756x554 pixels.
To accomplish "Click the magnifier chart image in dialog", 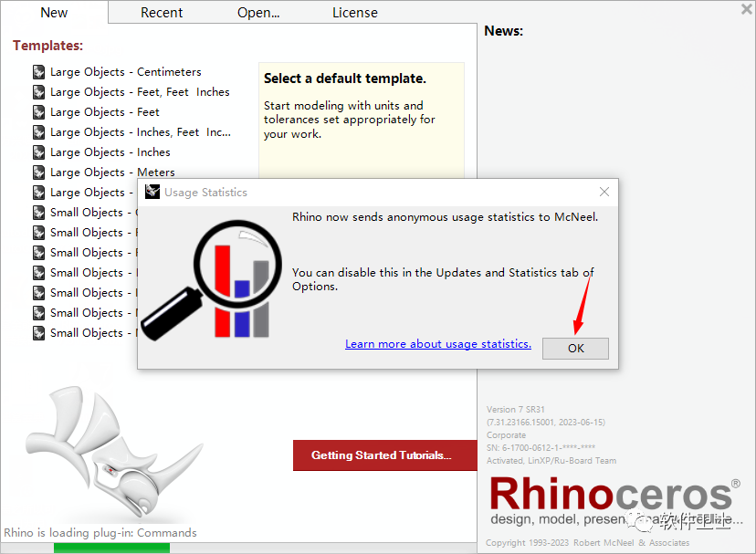I will [212, 280].
